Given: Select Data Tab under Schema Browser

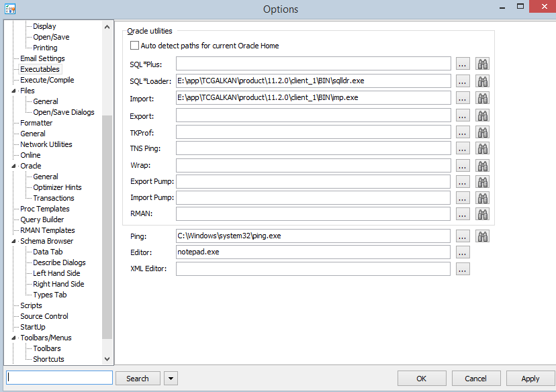Looking at the screenshot, I should pyautogui.click(x=48, y=252).
